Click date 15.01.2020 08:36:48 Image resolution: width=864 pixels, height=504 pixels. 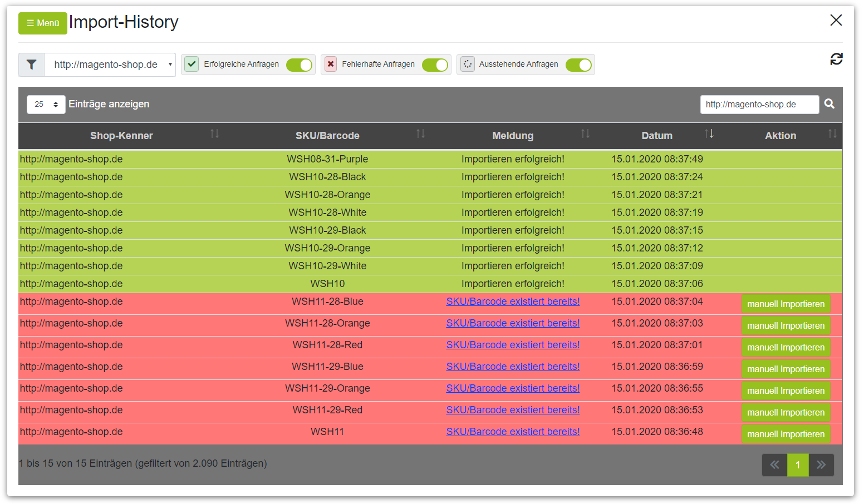coord(657,432)
